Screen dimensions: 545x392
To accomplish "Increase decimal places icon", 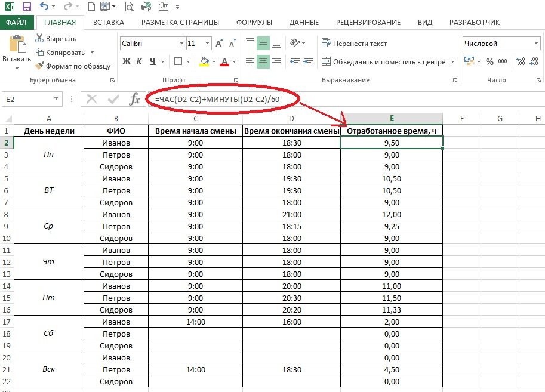I will (x=521, y=61).
